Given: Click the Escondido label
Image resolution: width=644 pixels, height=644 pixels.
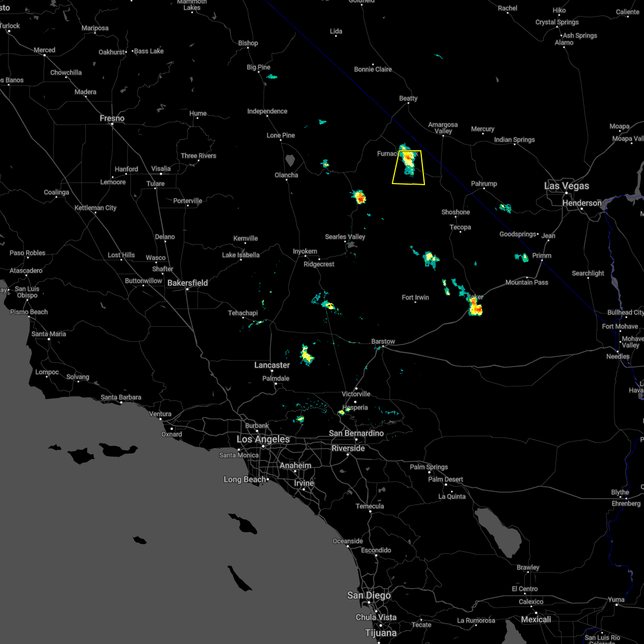Looking at the screenshot, I should 376,550.
